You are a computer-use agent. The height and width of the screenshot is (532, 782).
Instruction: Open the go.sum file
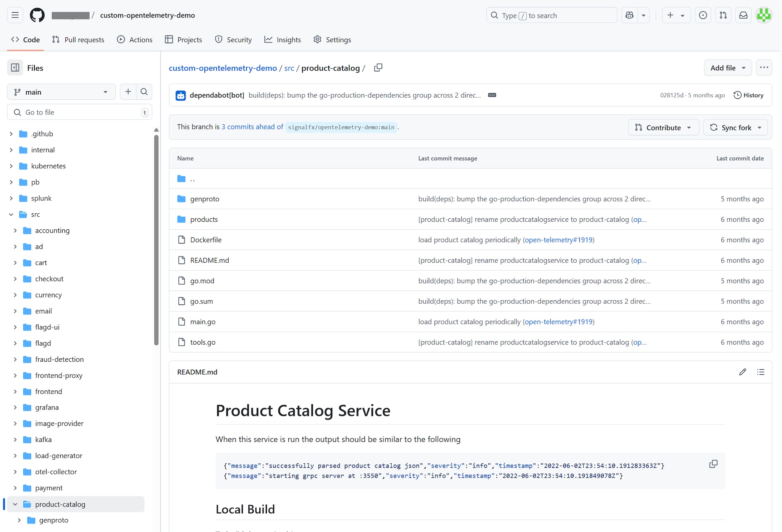202,301
